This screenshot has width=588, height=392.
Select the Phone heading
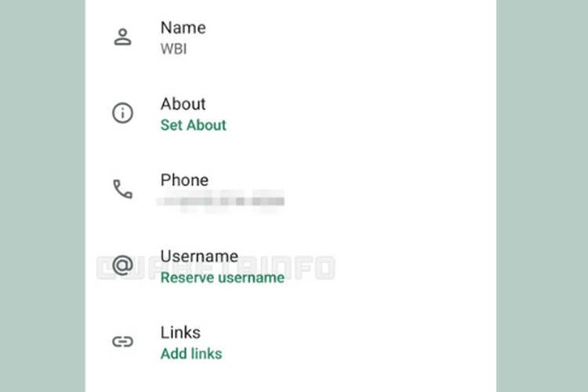pyautogui.click(x=185, y=180)
